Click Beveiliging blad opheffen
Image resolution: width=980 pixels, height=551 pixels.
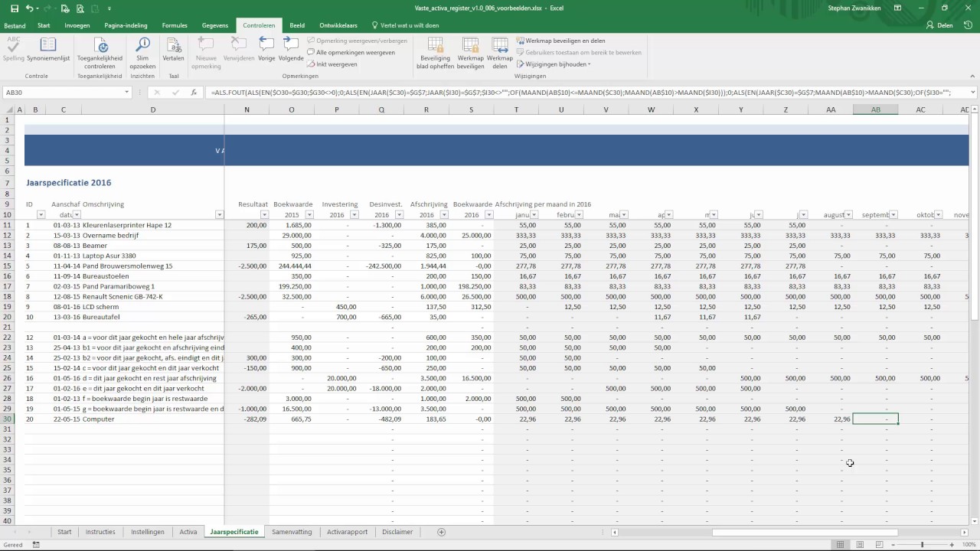(x=434, y=53)
